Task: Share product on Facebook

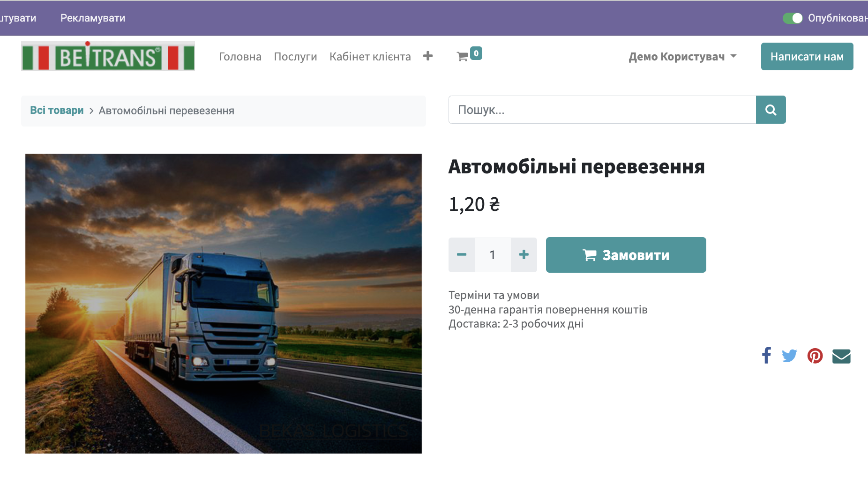Action: (x=766, y=356)
